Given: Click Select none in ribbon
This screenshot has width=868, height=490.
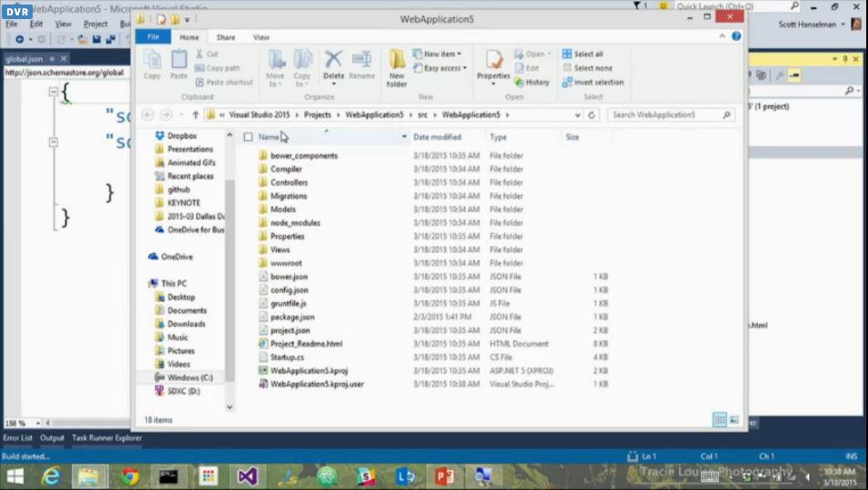Looking at the screenshot, I should [x=587, y=68].
